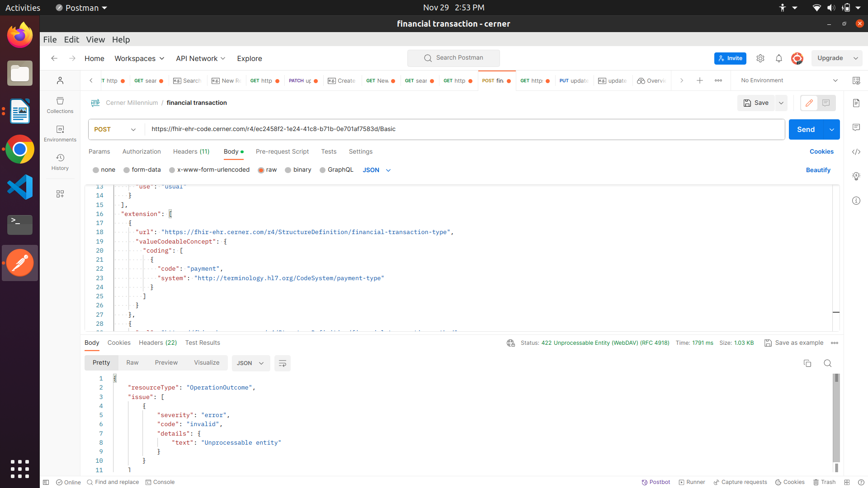Select the GraphQL body type
Viewport: 868px width, 488px height.
(x=336, y=170)
